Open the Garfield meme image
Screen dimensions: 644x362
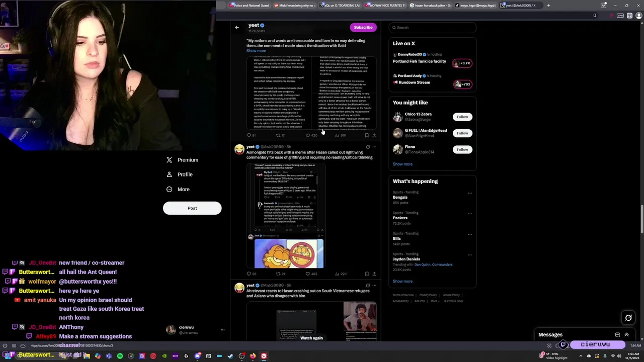tap(289, 253)
